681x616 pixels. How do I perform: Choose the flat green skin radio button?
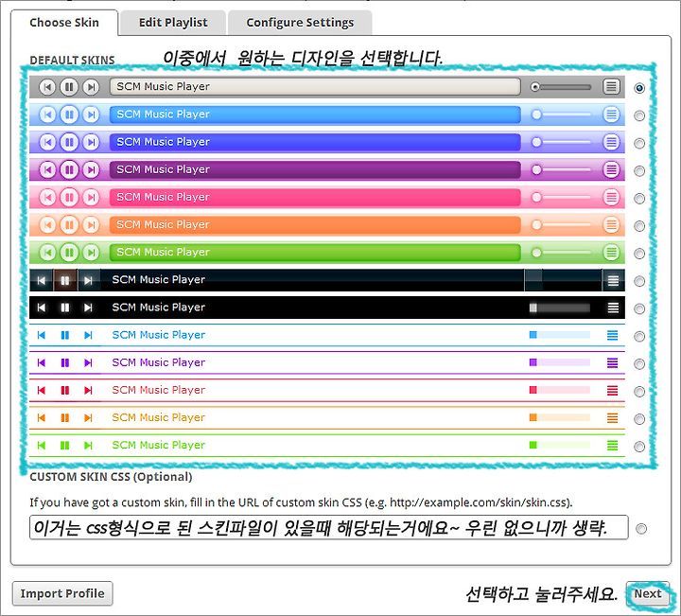click(638, 447)
